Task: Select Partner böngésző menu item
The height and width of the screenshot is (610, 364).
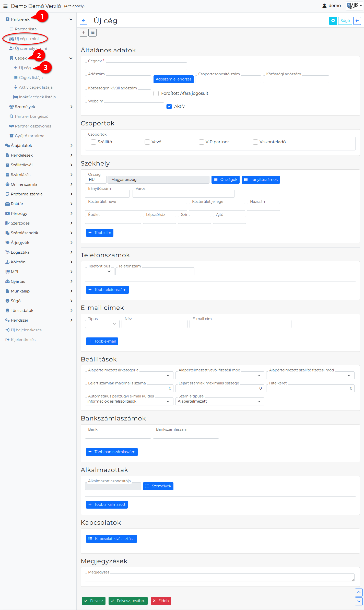Action: pyautogui.click(x=31, y=116)
